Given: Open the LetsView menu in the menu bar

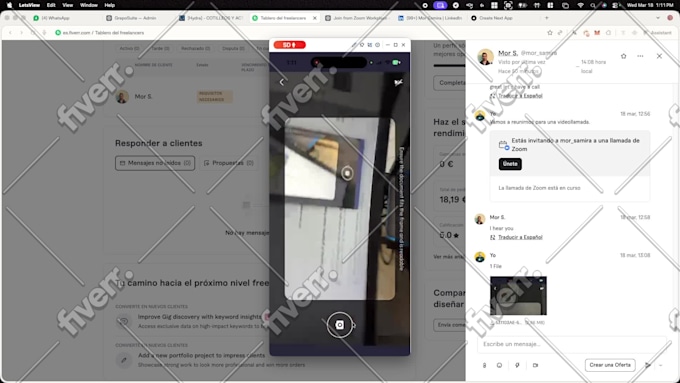Looking at the screenshot, I should [x=30, y=5].
